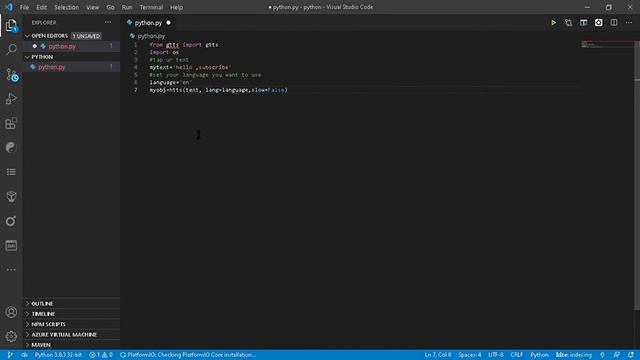Viewport: 640px width, 360px height.
Task: Click status bar icon right of kite indexing
Action: click(x=602, y=355)
